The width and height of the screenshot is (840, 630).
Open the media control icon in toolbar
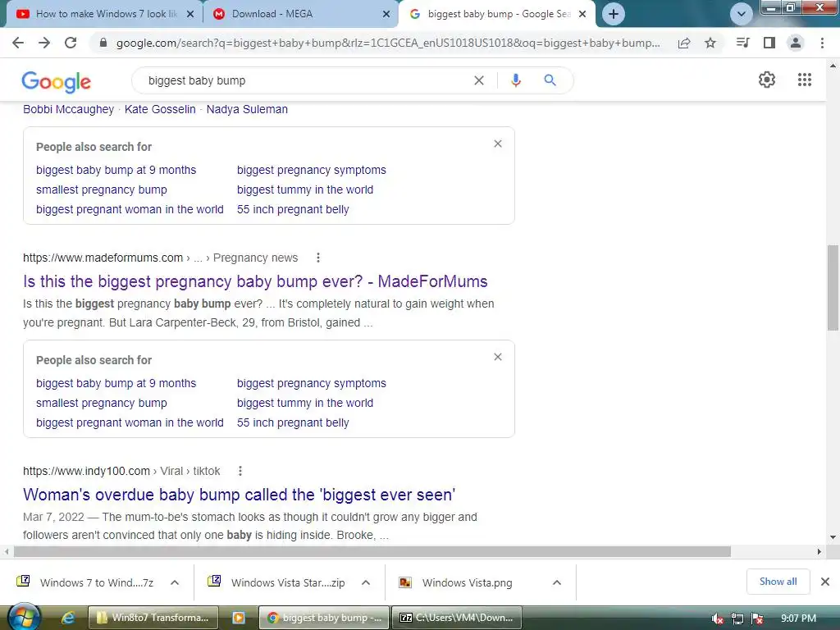click(742, 43)
